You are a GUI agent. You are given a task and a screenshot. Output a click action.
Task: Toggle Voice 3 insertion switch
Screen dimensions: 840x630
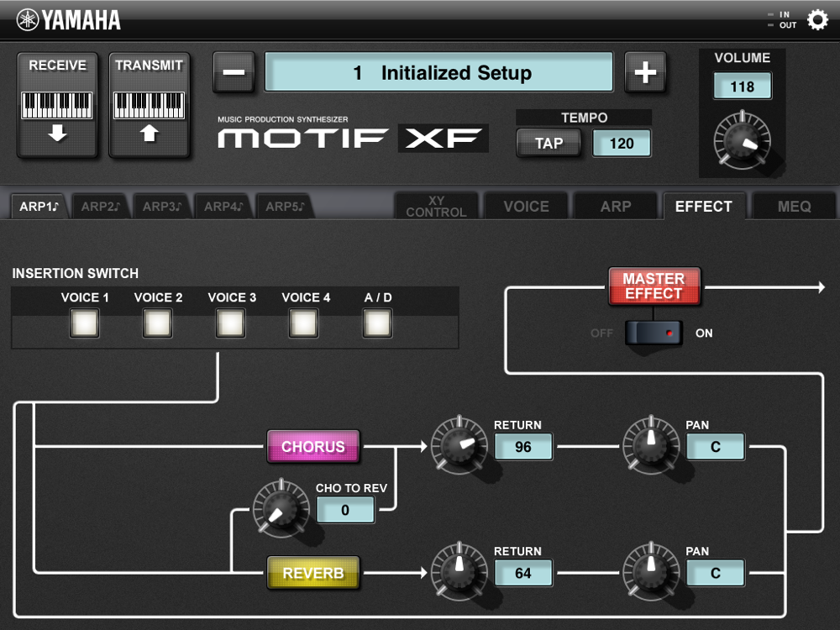(231, 323)
